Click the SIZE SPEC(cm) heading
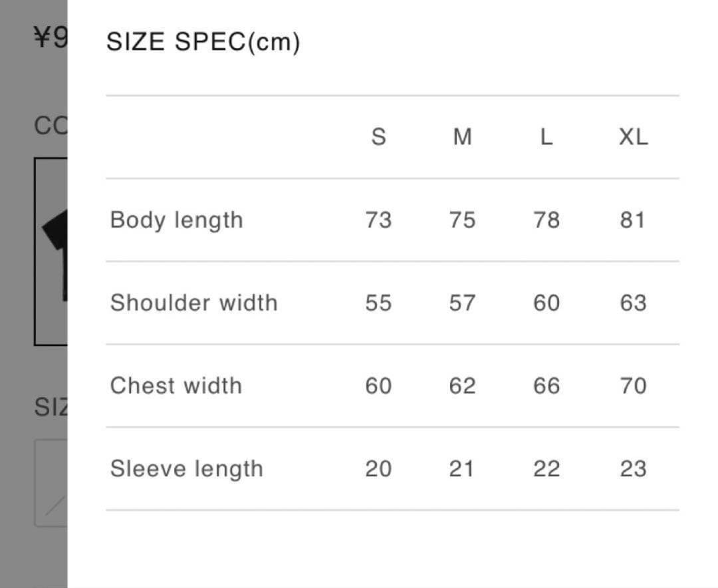Screen dimensions: 718x588 coord(203,42)
